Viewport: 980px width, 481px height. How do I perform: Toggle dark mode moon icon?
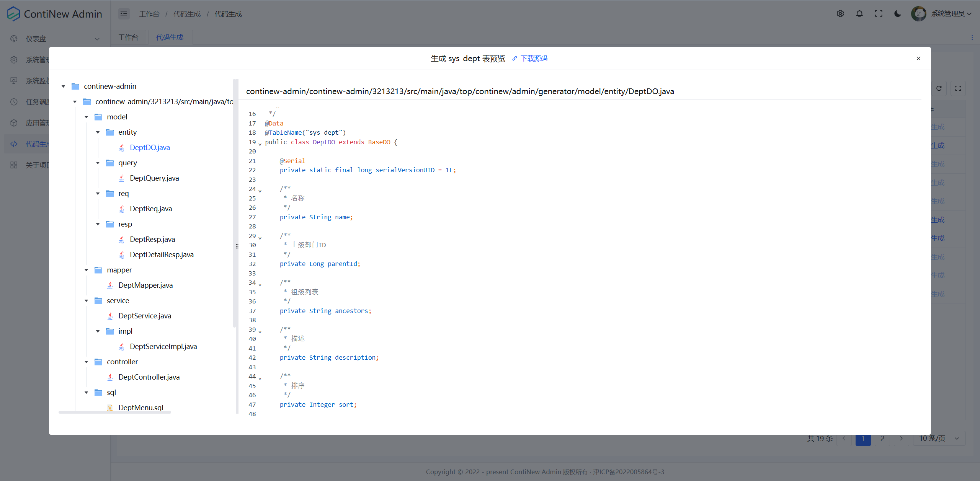[x=897, y=14]
